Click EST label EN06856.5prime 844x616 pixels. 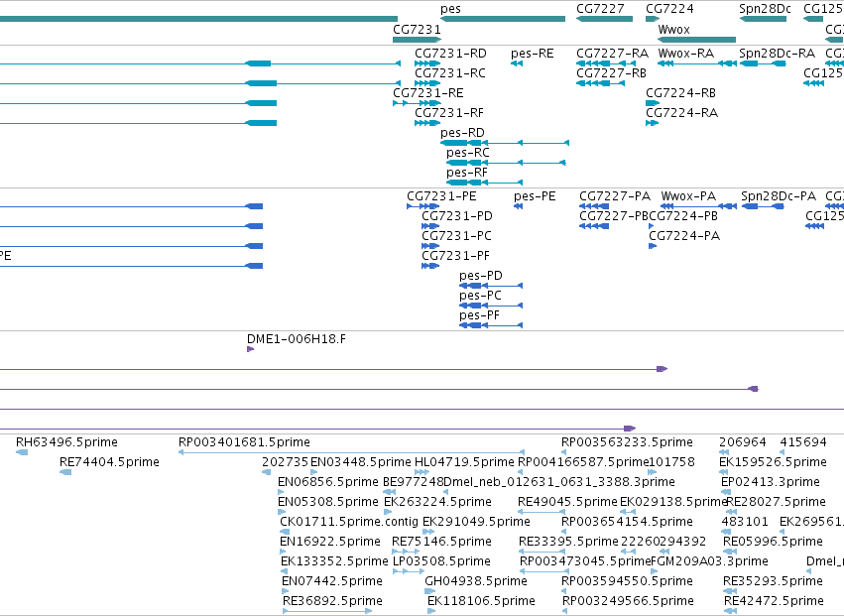click(x=328, y=482)
